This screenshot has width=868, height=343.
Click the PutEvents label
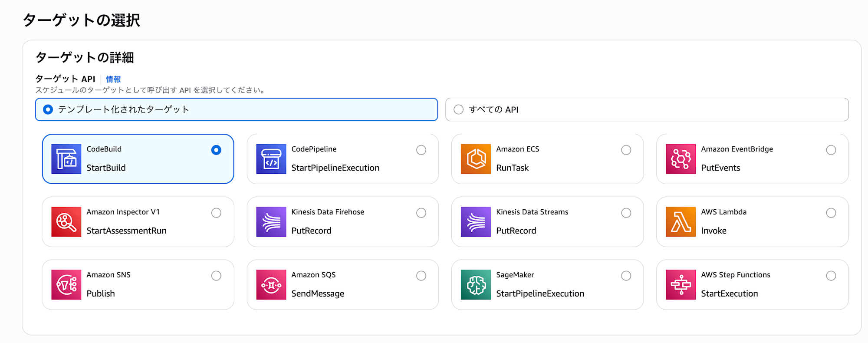(x=721, y=168)
